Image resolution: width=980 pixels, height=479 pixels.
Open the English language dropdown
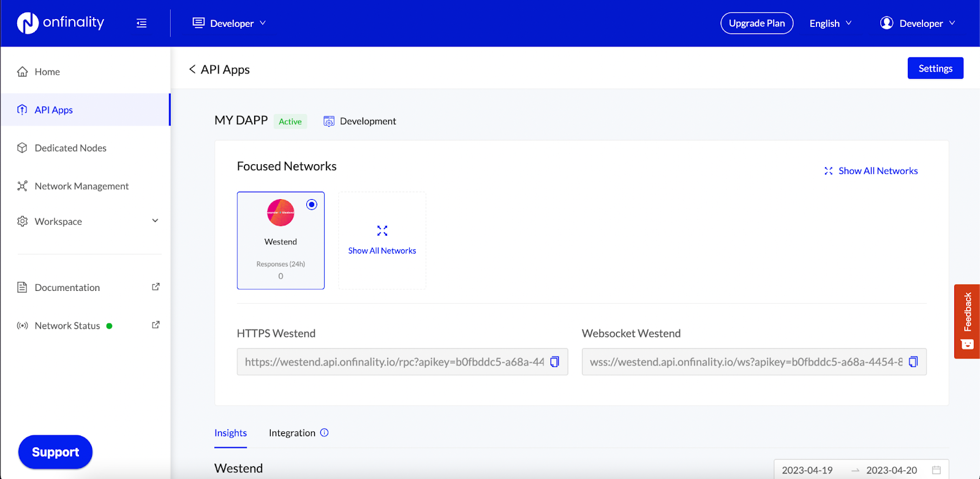(x=831, y=23)
